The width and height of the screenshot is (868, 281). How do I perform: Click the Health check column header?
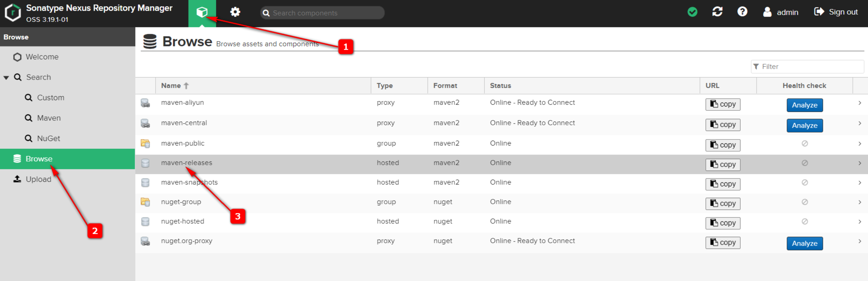[x=804, y=86]
